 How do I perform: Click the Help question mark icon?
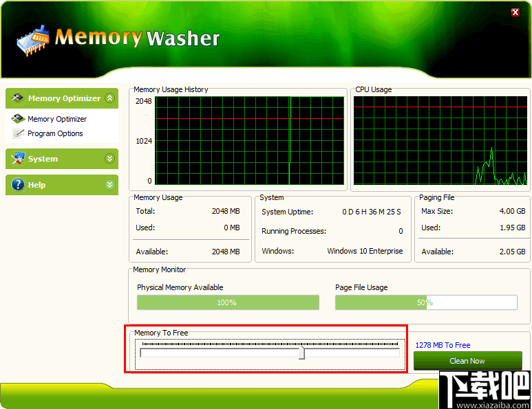tap(18, 185)
